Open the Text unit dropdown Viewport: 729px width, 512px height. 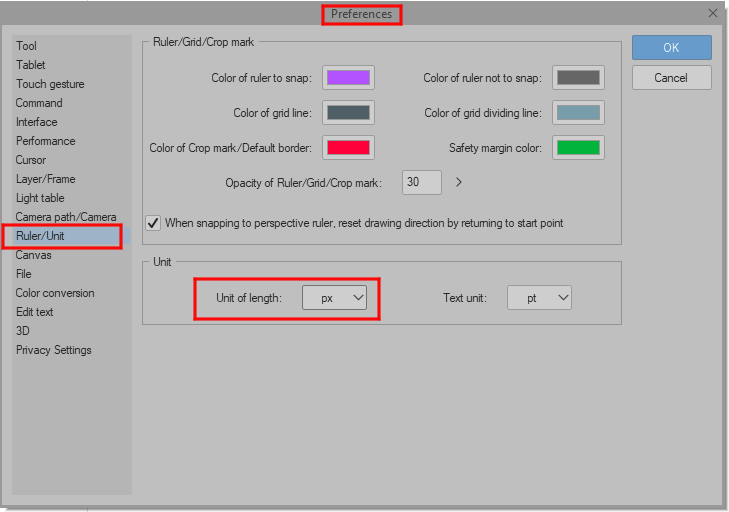[x=539, y=298]
